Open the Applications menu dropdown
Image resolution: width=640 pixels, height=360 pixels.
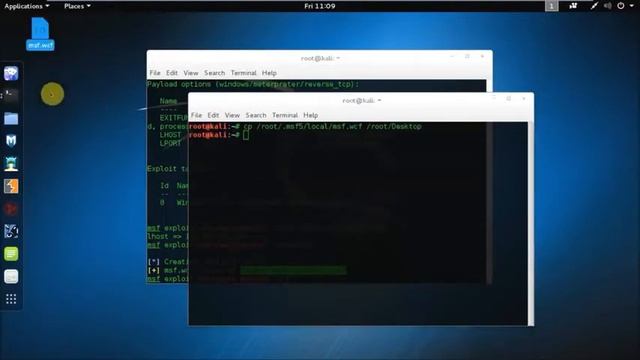point(27,6)
